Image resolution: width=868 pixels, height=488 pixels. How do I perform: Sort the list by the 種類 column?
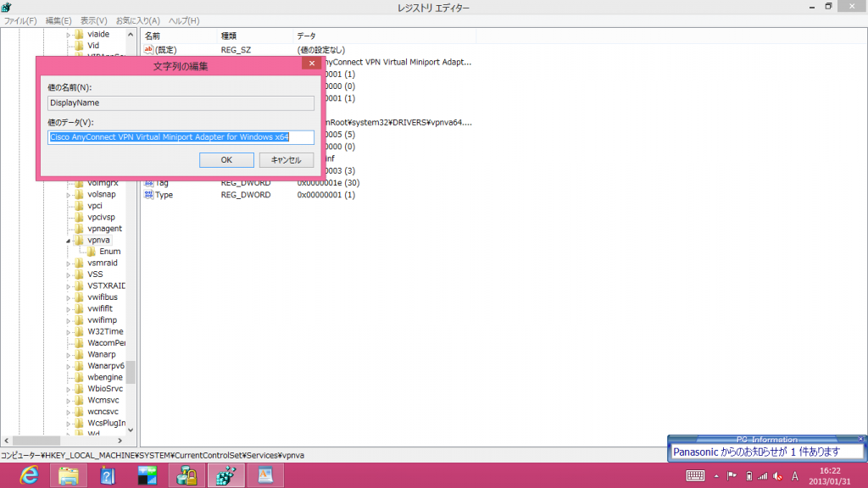coord(254,36)
